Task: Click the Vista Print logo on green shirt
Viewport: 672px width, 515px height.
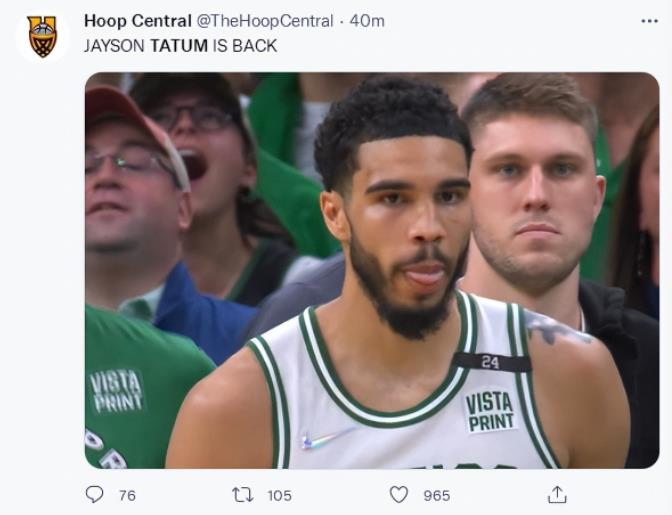Action: (116, 391)
